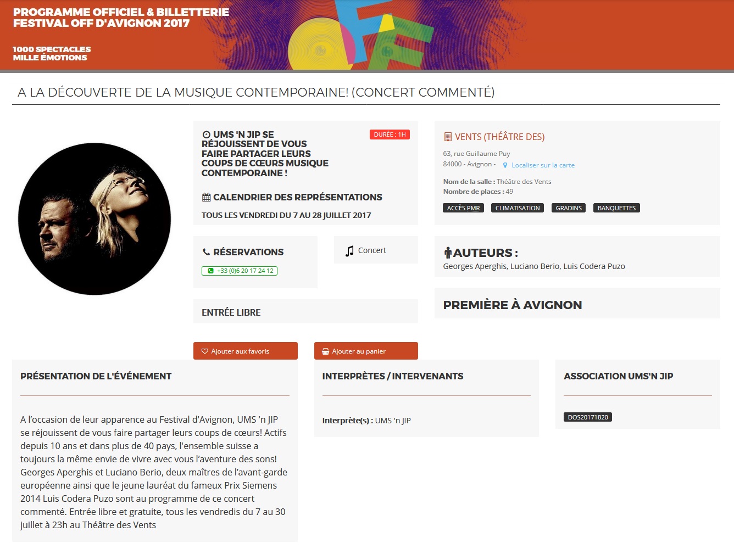
Task: Save the show with Ajouter aux favoris
Action: pos(245,351)
